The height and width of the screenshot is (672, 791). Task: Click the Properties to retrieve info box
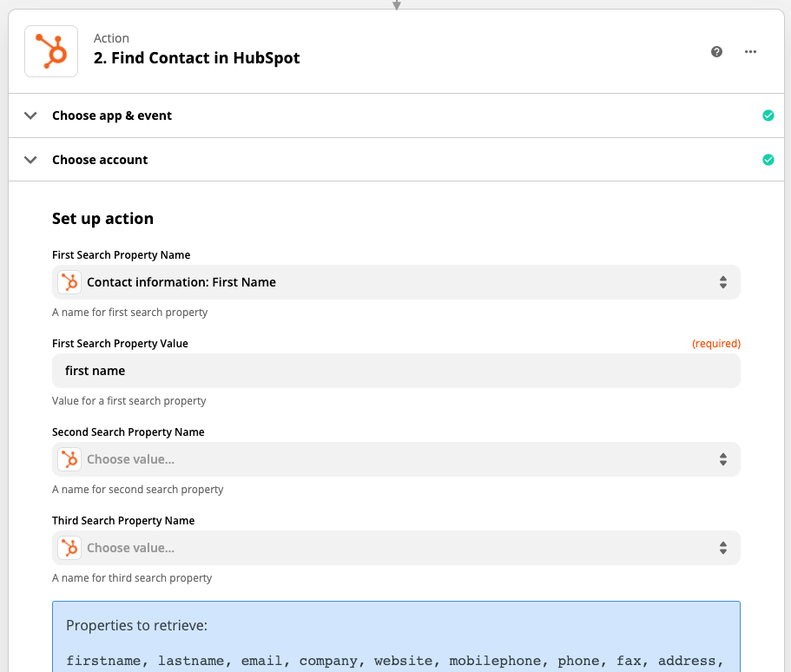pos(396,636)
